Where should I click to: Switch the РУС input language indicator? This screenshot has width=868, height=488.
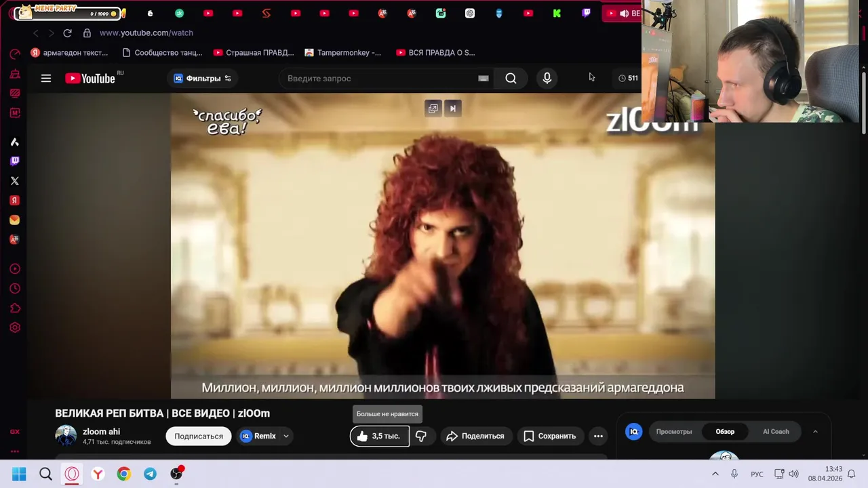(757, 474)
